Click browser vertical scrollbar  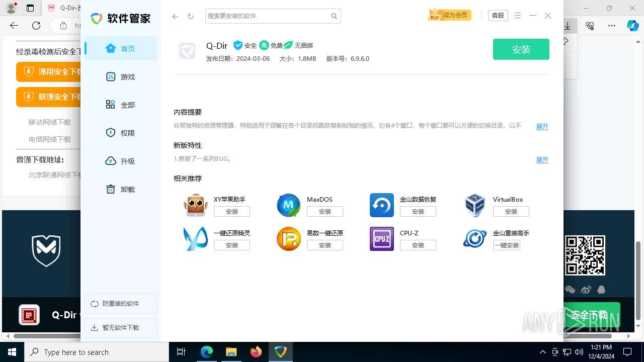pos(638,281)
